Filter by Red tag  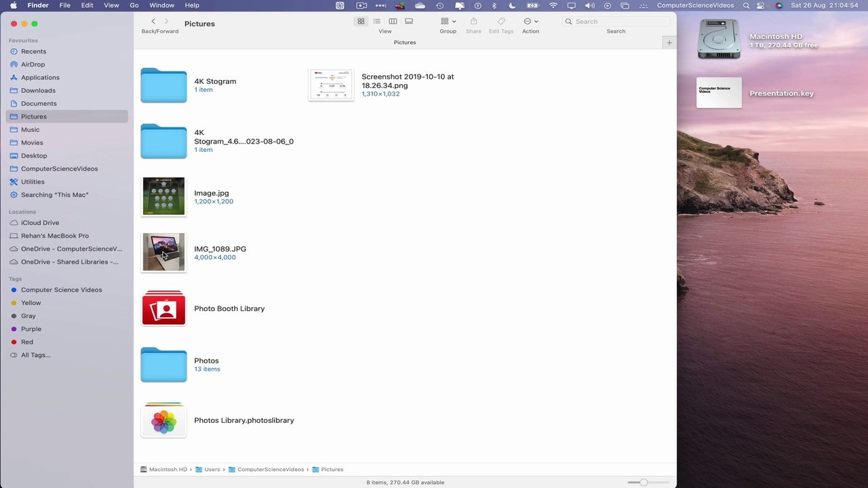pyautogui.click(x=66, y=342)
